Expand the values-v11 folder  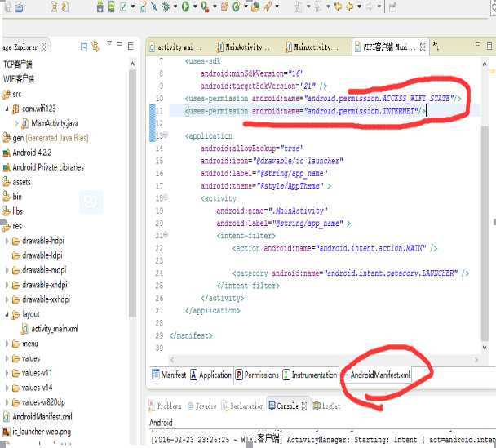(x=7, y=373)
